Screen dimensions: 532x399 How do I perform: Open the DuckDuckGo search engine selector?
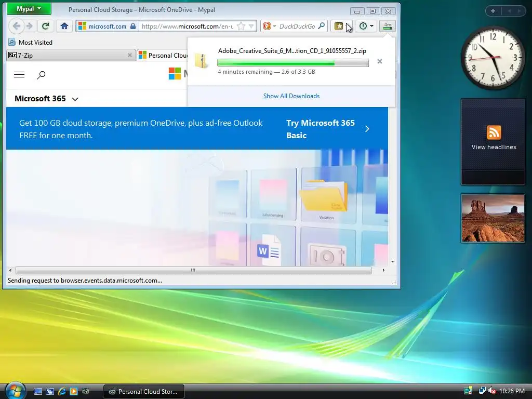(x=269, y=26)
